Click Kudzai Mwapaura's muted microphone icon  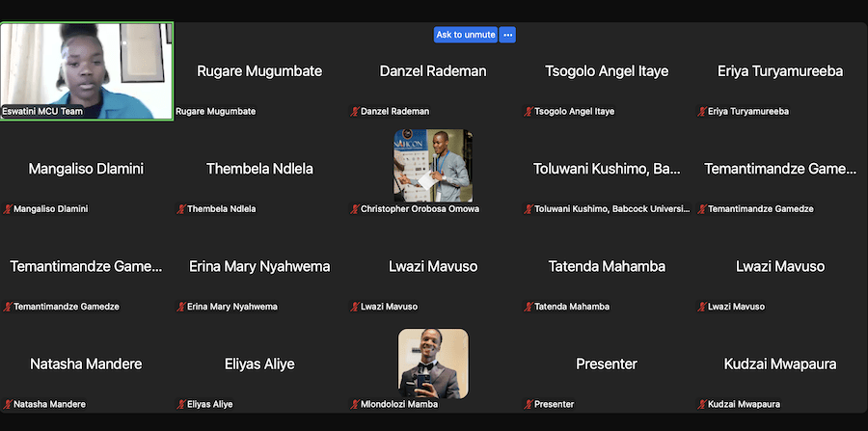pos(702,404)
